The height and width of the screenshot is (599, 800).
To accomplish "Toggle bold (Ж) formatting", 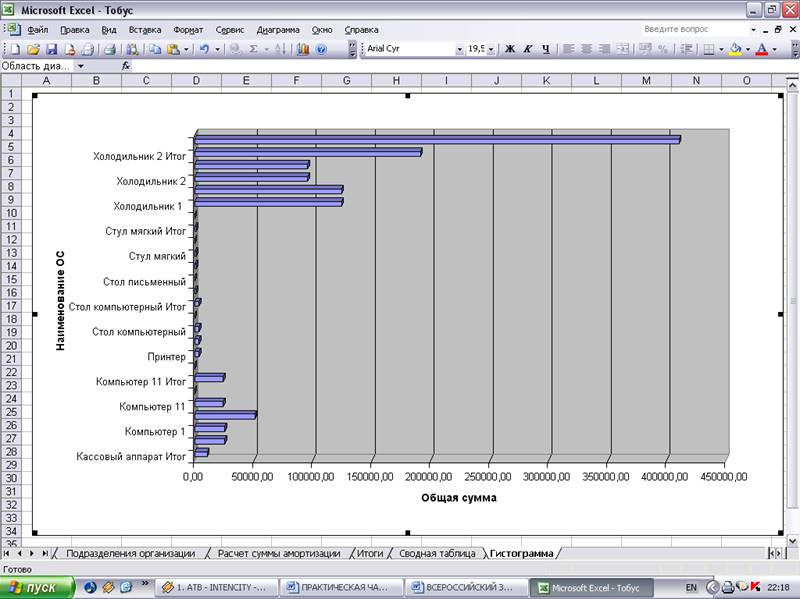I will (x=510, y=48).
